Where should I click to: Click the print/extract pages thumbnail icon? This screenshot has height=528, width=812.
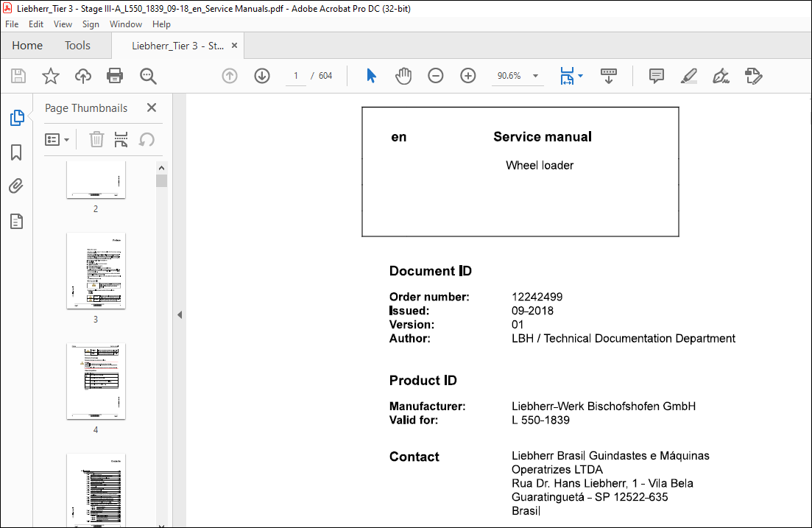tap(121, 139)
